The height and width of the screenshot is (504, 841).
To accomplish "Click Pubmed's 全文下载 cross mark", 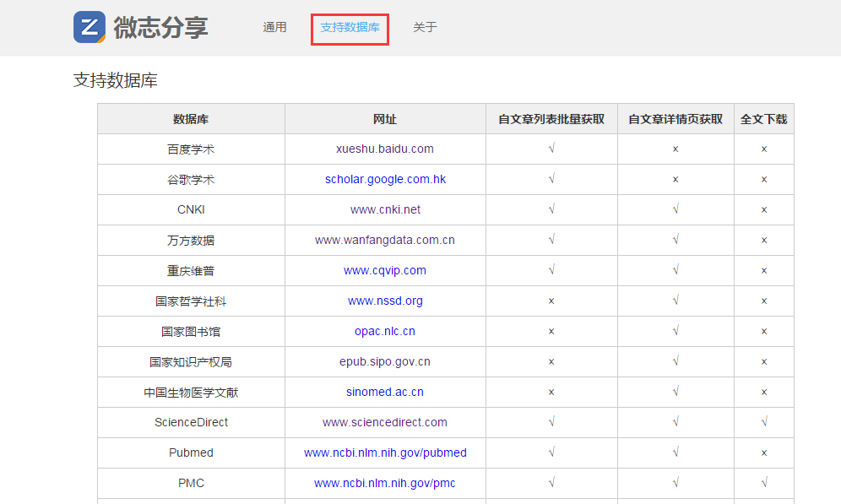I will (764, 453).
